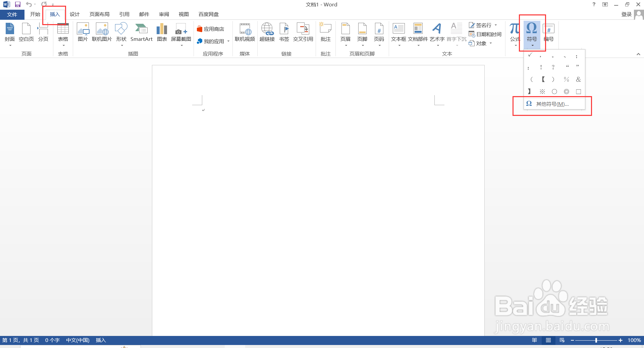Image resolution: width=644 pixels, height=348 pixels.
Task: Open zoom dialog via 100% label
Action: 634,340
